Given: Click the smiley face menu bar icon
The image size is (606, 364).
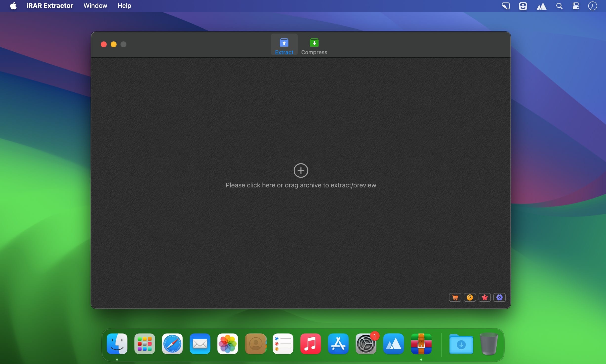Looking at the screenshot, I should [x=523, y=6].
